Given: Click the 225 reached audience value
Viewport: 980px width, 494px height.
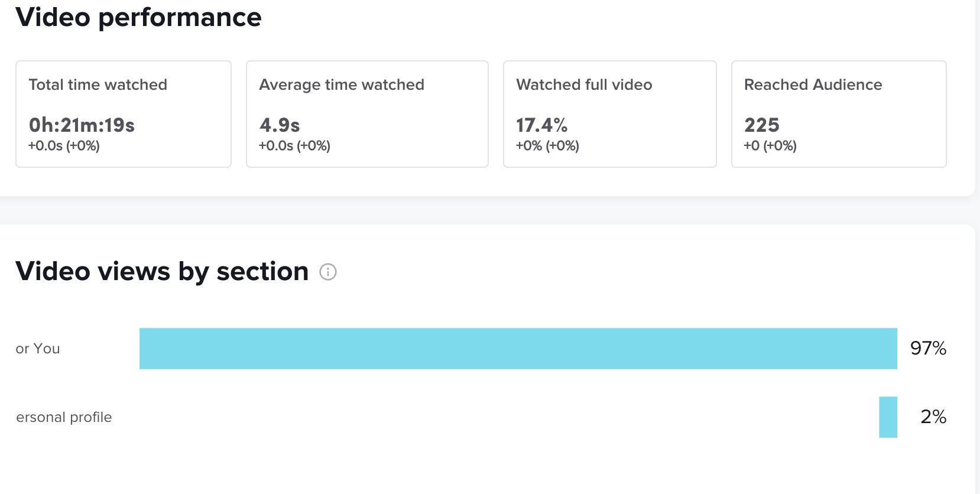Looking at the screenshot, I should pos(762,125).
